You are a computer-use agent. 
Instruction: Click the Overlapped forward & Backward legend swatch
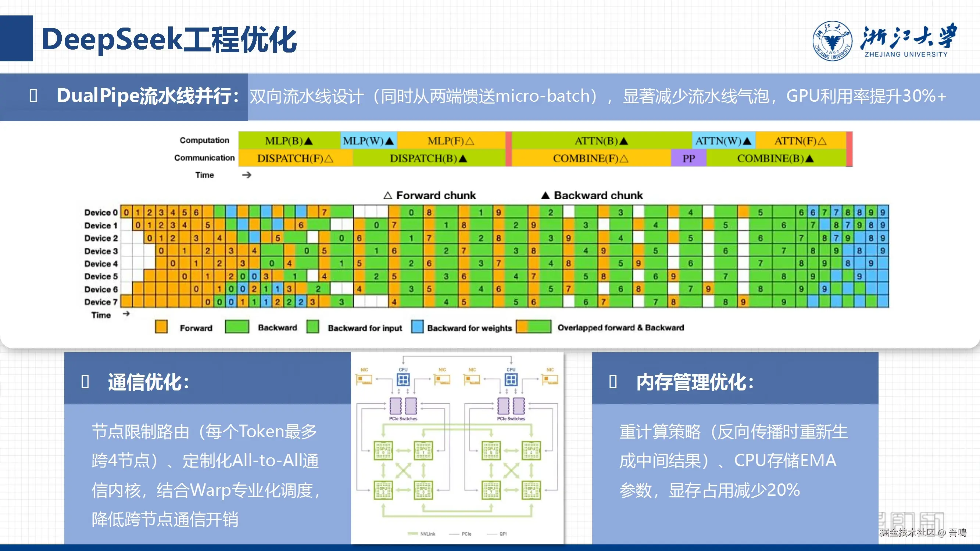pos(533,326)
